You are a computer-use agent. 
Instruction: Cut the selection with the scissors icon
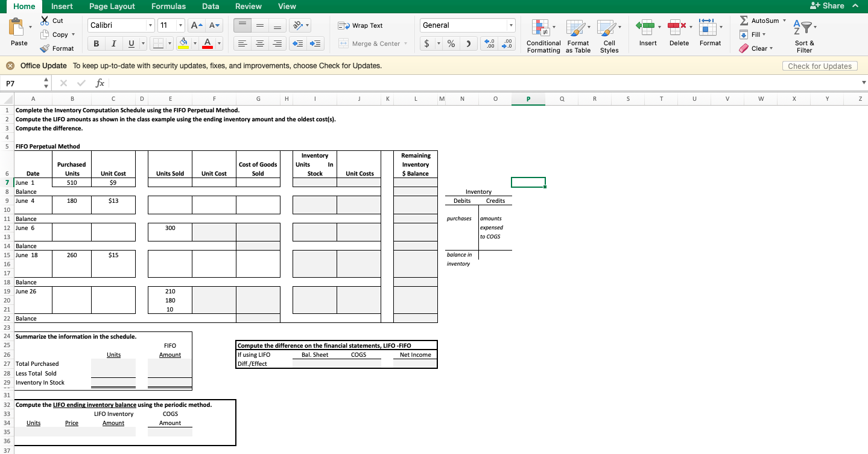(x=44, y=21)
